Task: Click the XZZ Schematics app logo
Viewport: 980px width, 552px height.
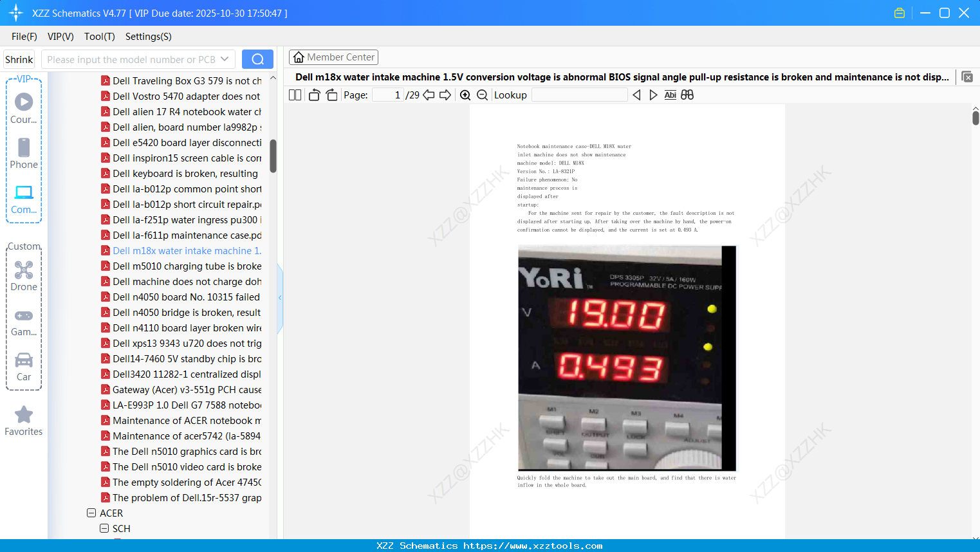Action: 16,13
